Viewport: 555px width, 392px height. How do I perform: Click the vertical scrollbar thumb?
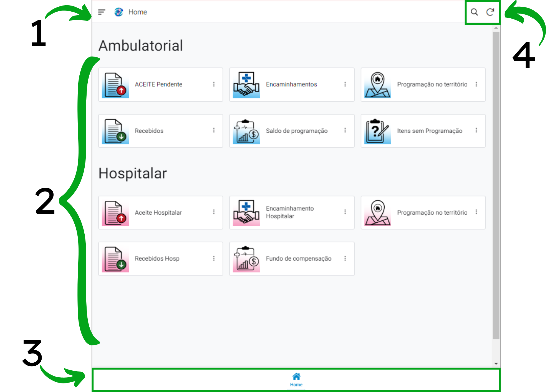[496, 185]
